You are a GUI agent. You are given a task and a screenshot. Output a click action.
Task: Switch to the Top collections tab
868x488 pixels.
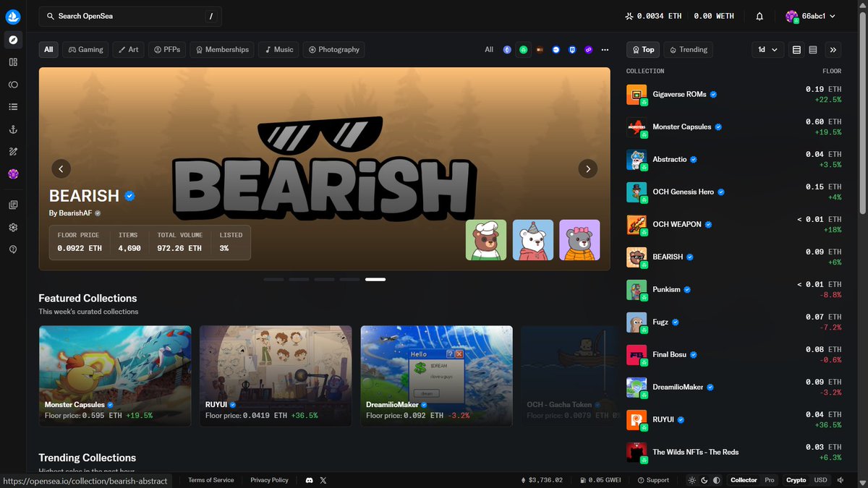[x=643, y=50]
